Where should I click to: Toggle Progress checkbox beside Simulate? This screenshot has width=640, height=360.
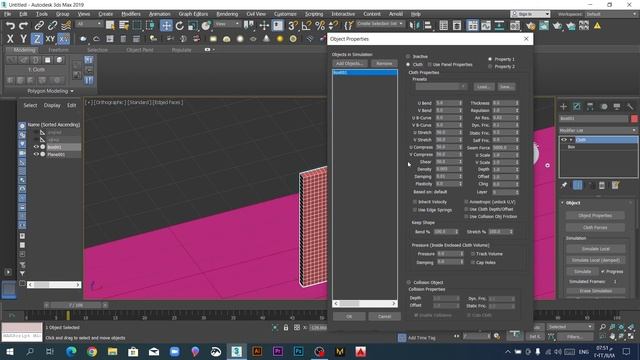(603, 271)
